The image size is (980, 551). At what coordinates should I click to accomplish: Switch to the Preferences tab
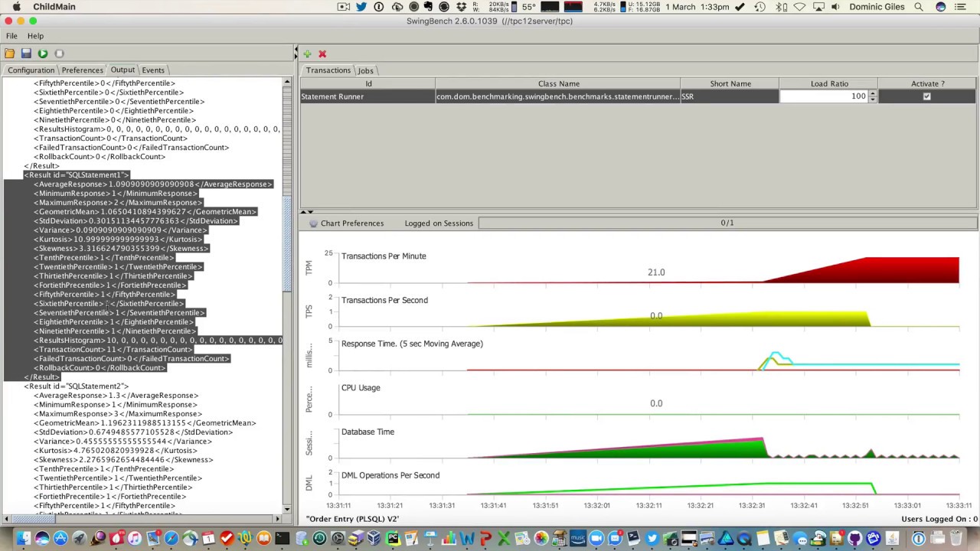tap(82, 70)
